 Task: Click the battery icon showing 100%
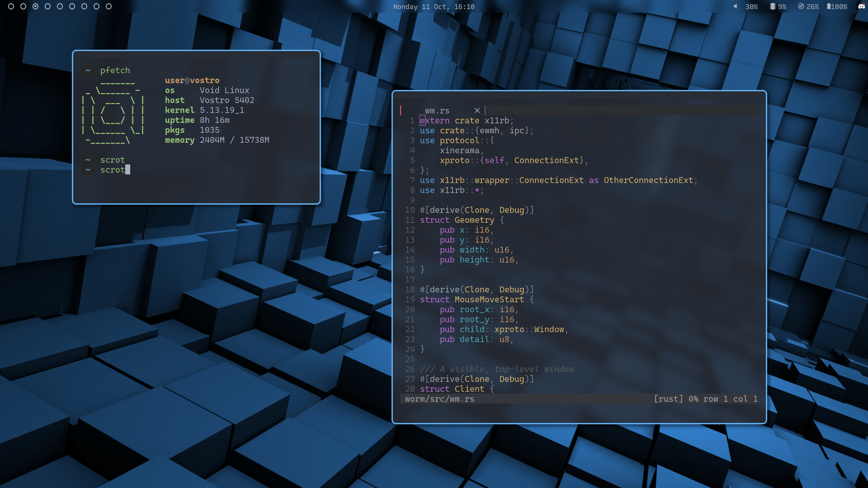point(829,6)
